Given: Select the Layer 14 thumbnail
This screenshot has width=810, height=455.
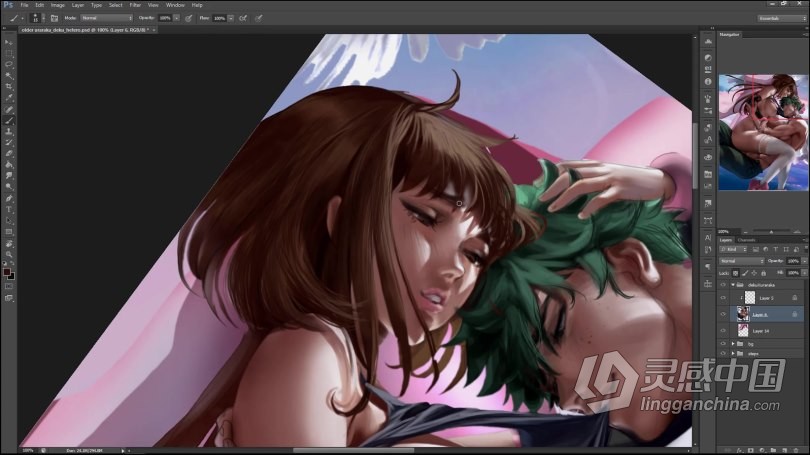Looking at the screenshot, I should pyautogui.click(x=743, y=331).
